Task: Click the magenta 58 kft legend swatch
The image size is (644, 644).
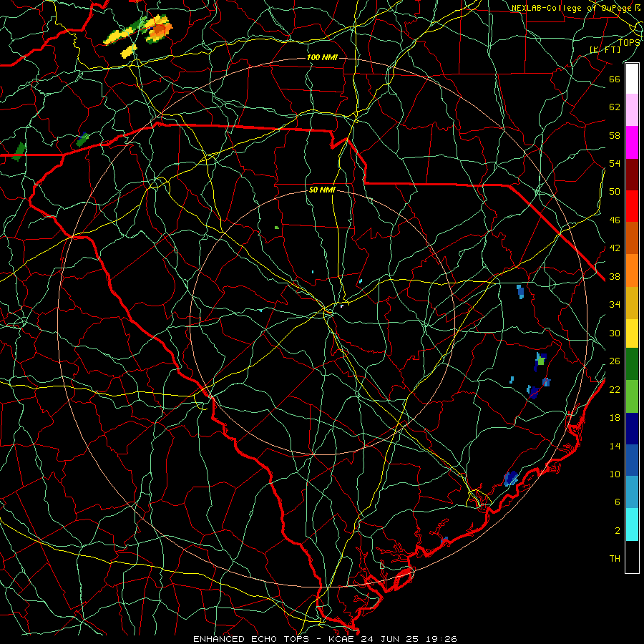Action: [x=632, y=142]
